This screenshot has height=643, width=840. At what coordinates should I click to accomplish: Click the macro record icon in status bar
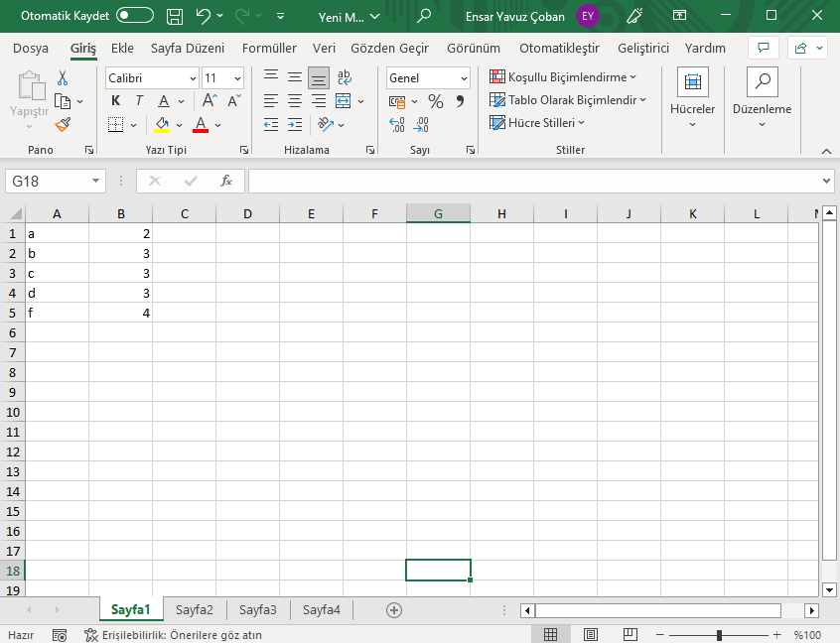60,635
